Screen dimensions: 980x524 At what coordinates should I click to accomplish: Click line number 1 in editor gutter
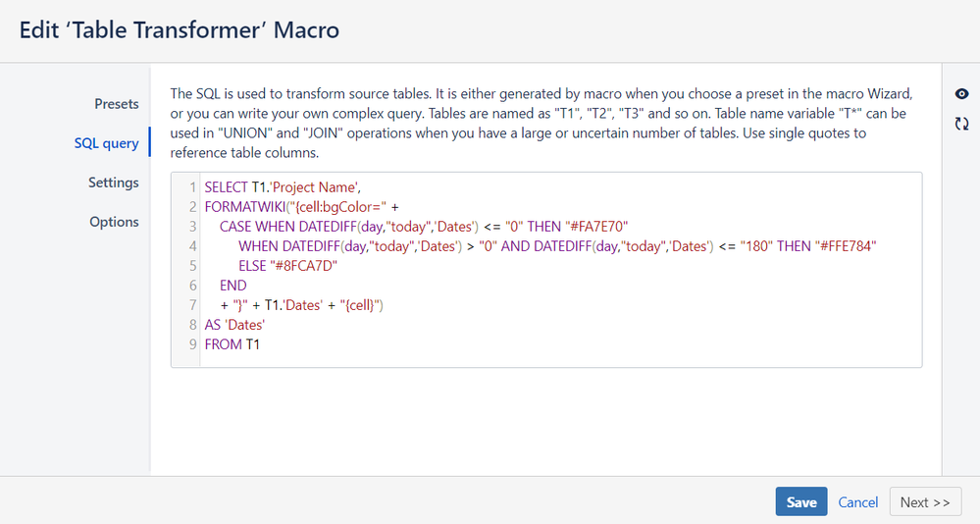(193, 186)
